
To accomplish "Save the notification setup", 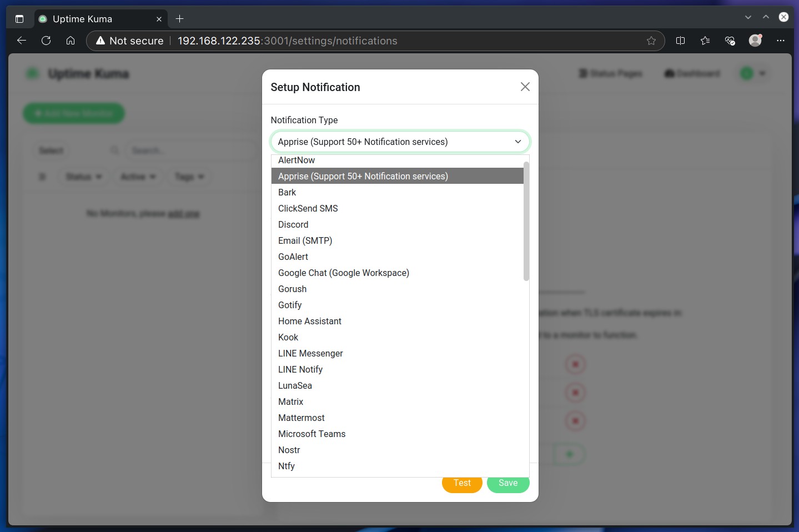I will click(508, 483).
